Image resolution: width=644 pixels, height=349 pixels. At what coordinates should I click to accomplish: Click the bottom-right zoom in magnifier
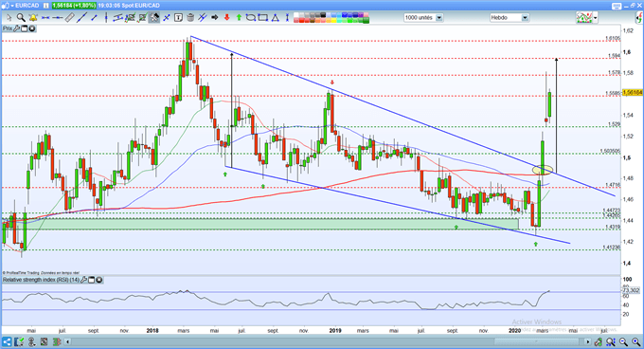coord(635,341)
